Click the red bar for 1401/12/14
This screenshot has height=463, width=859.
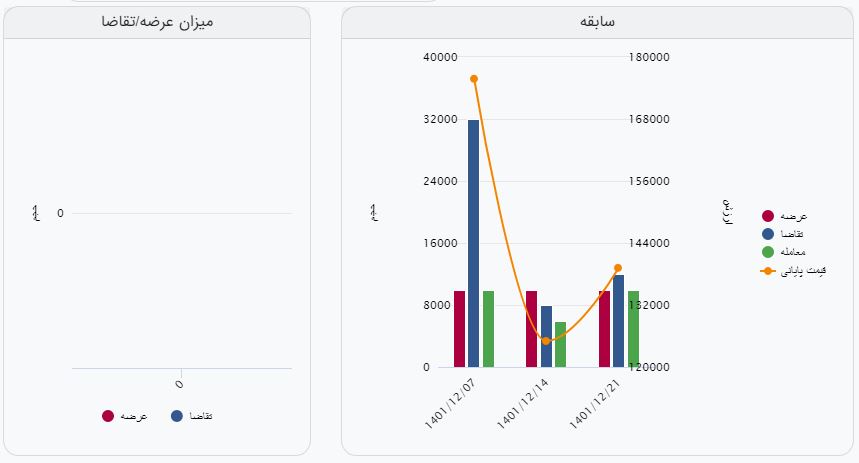point(531,329)
